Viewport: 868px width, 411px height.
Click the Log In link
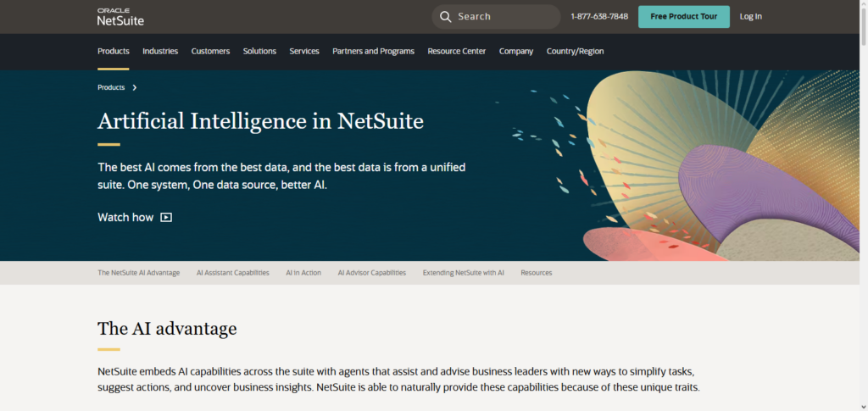click(x=751, y=17)
